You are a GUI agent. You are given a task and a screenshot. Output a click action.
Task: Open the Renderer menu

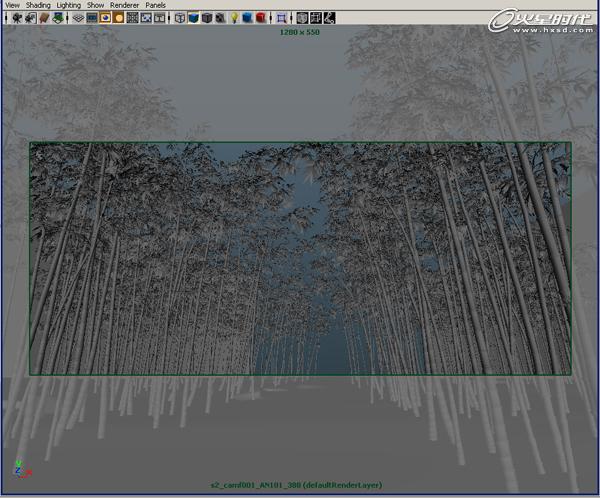point(125,5)
